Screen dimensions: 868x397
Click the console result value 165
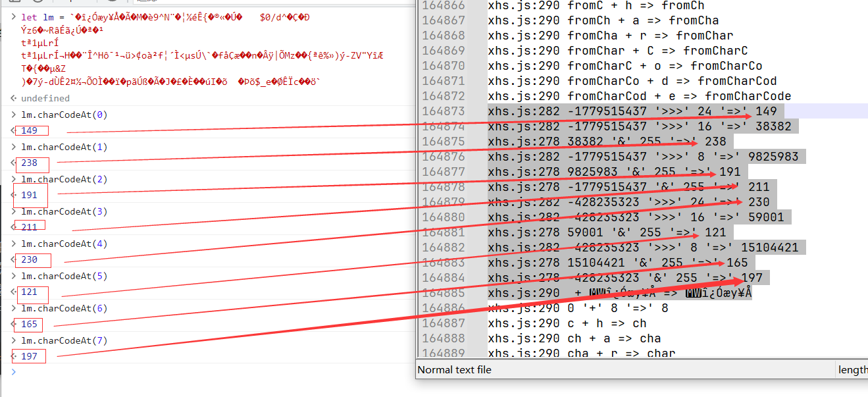point(29,324)
